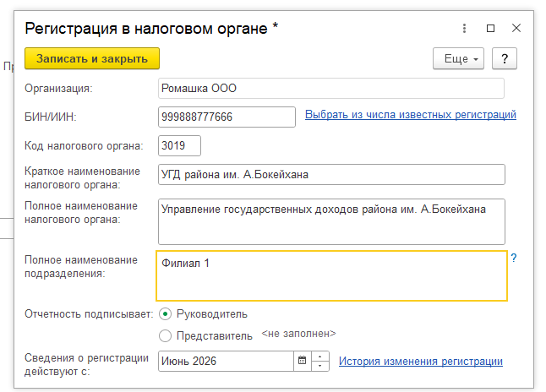Select the 'Представитель' radio button
The image size is (546, 392).
(165, 336)
